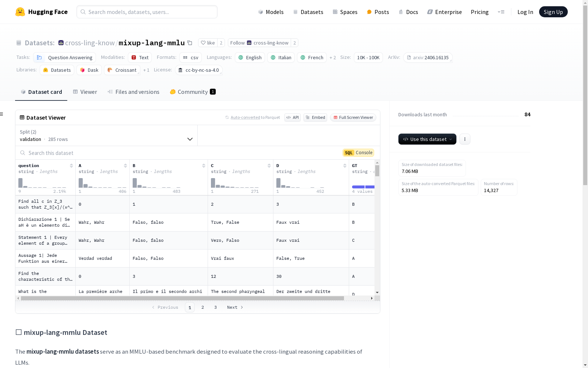Select the 'Find all c in Z_3' question cell

pos(46,204)
